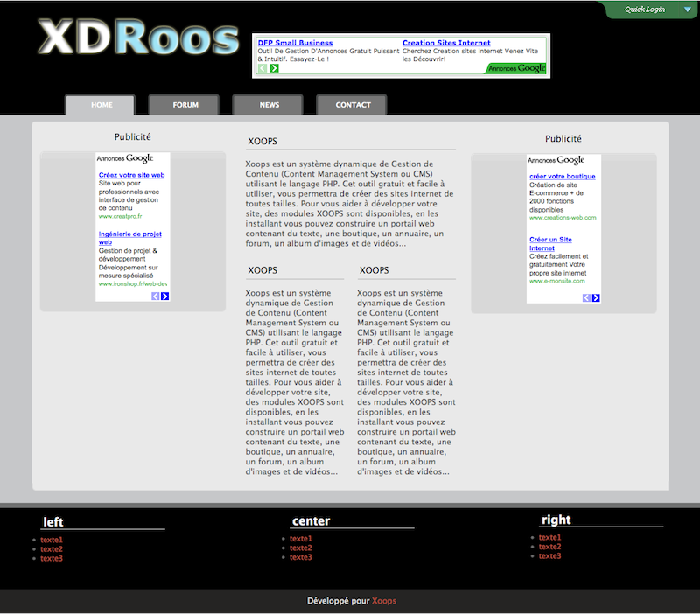Click the left Publicité block title
The width and height of the screenshot is (700, 614).
coord(133,137)
